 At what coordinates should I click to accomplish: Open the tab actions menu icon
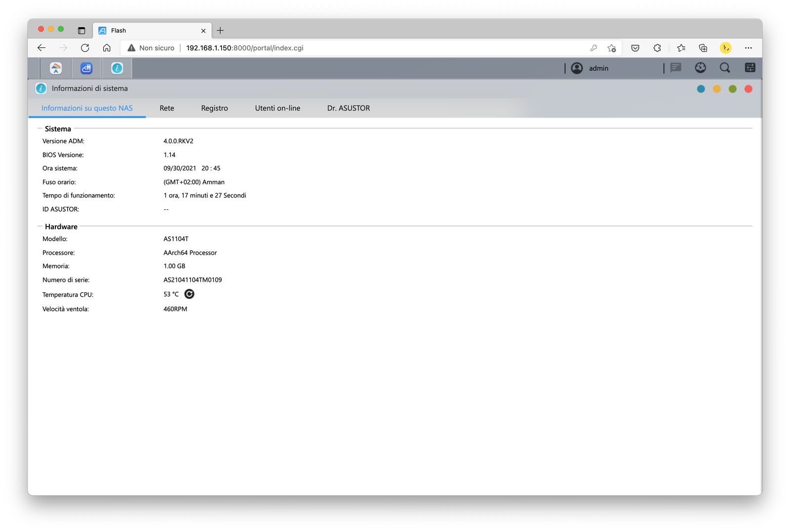click(x=81, y=31)
